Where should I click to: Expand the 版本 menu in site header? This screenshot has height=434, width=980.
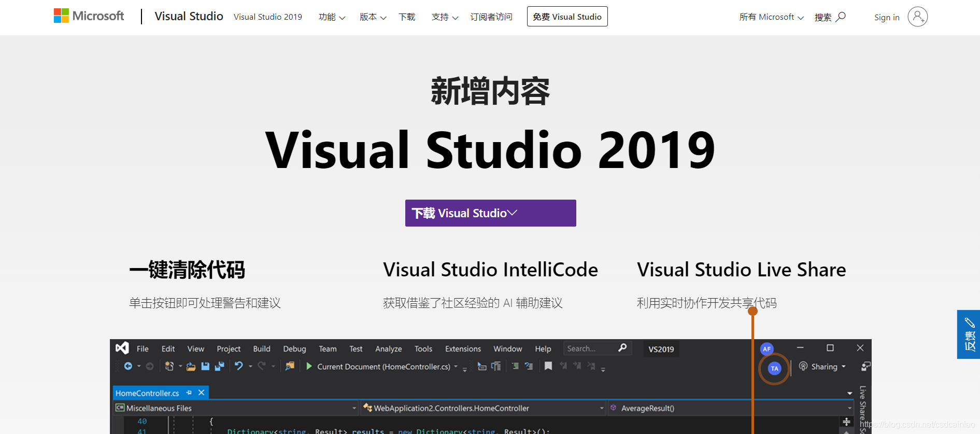(373, 17)
